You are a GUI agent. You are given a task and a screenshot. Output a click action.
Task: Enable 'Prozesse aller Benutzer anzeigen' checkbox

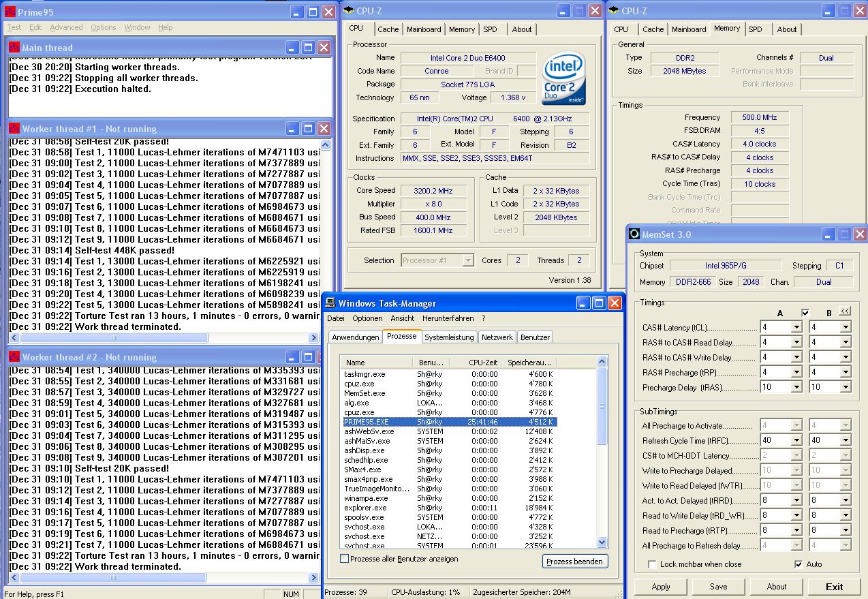pos(345,559)
